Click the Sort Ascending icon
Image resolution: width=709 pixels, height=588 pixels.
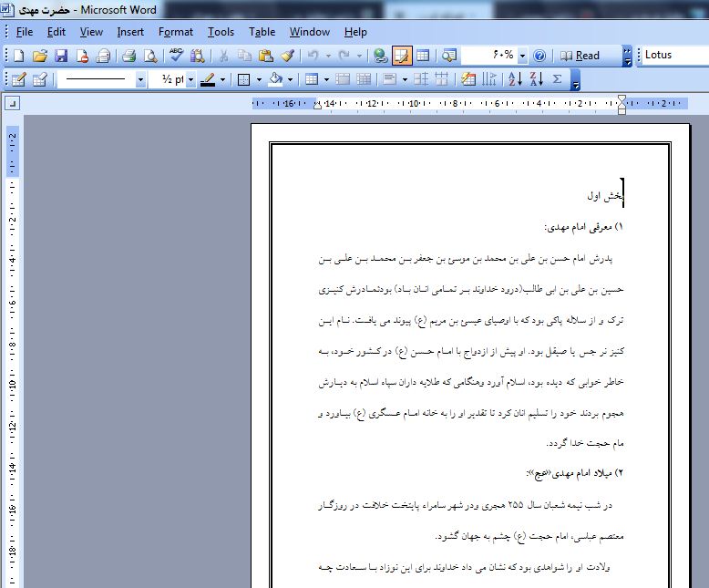click(515, 79)
